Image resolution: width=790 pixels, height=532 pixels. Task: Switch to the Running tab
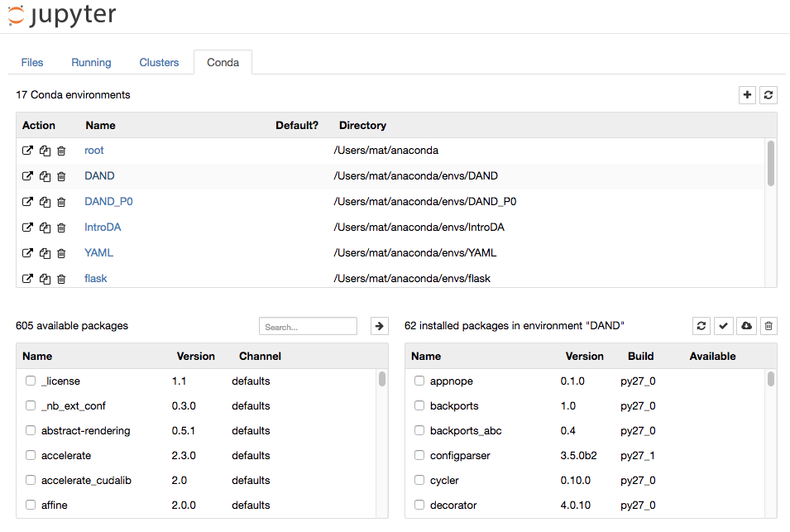point(91,62)
